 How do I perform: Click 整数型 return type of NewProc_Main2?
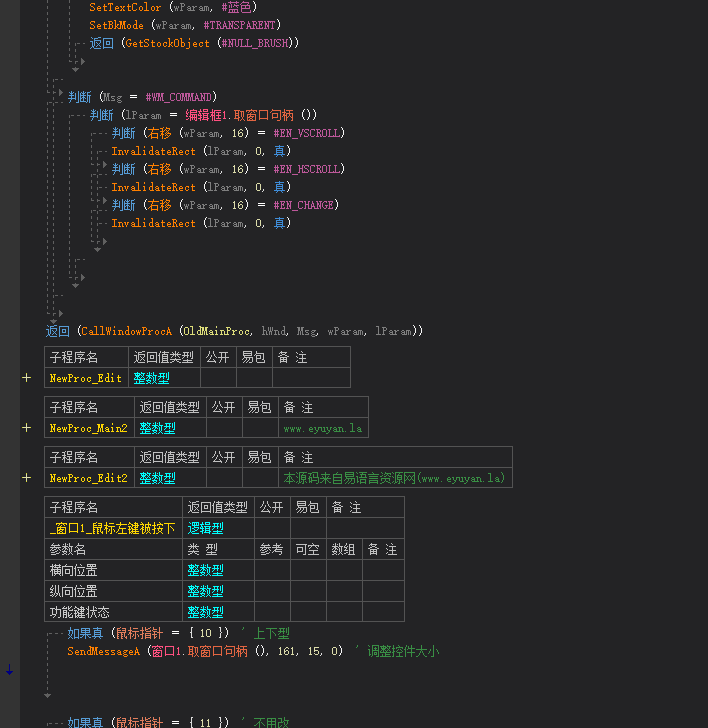click(x=157, y=428)
